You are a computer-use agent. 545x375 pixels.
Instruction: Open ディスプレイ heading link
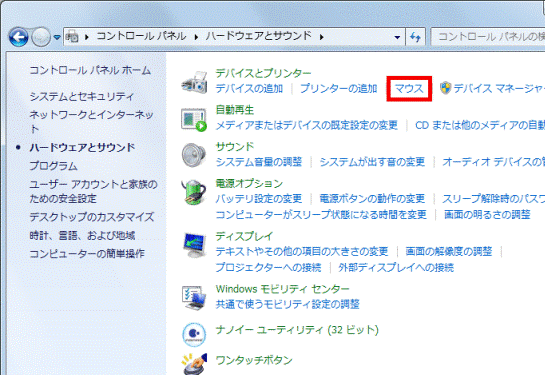point(244,236)
